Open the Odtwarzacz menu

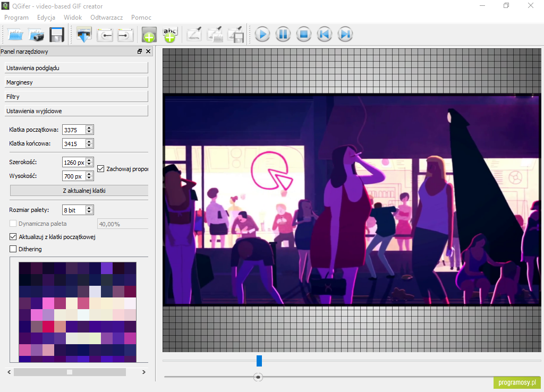point(106,18)
